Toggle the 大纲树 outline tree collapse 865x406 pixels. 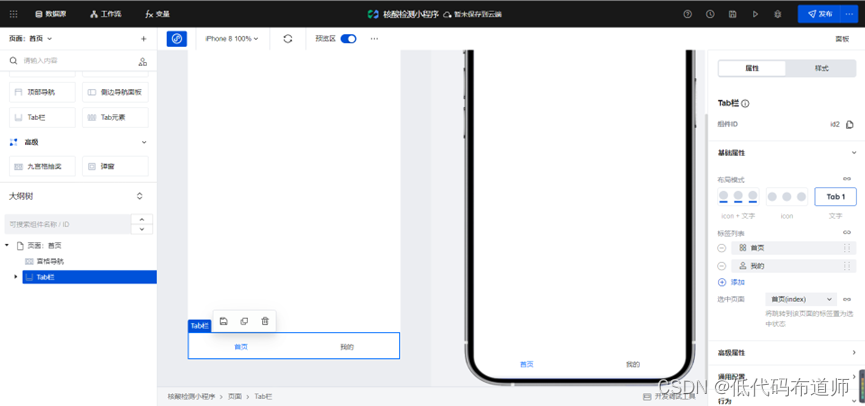pyautogui.click(x=140, y=196)
